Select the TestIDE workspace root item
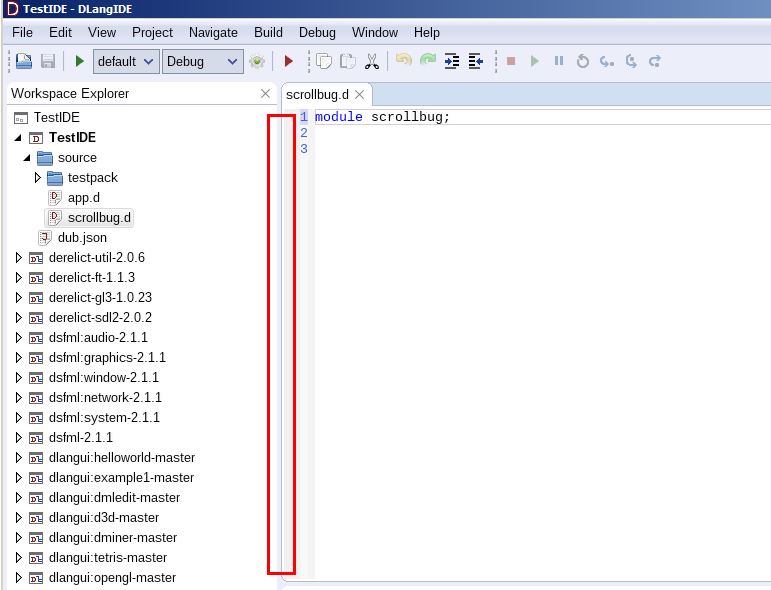Image resolution: width=771 pixels, height=590 pixels. tap(57, 118)
